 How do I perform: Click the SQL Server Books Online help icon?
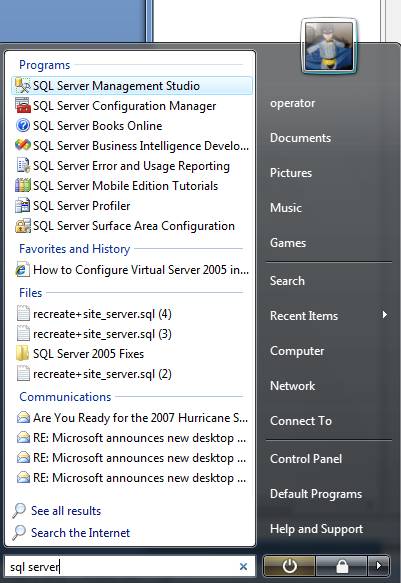click(22, 126)
